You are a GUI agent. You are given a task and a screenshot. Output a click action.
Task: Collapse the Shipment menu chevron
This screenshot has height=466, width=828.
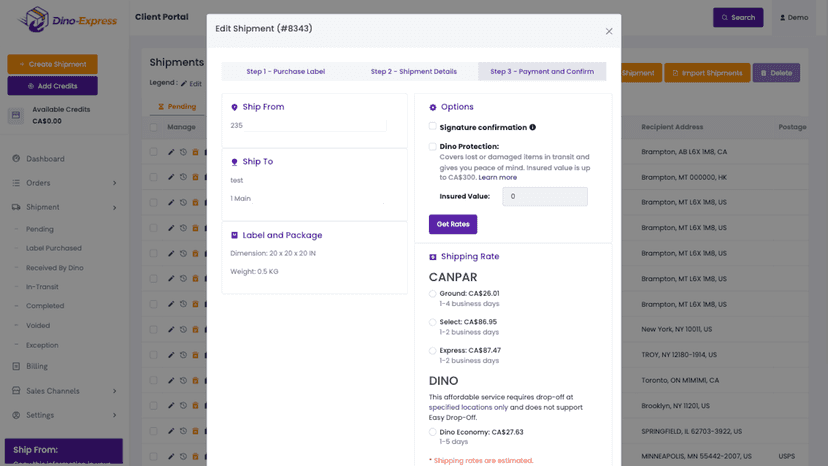tap(115, 208)
